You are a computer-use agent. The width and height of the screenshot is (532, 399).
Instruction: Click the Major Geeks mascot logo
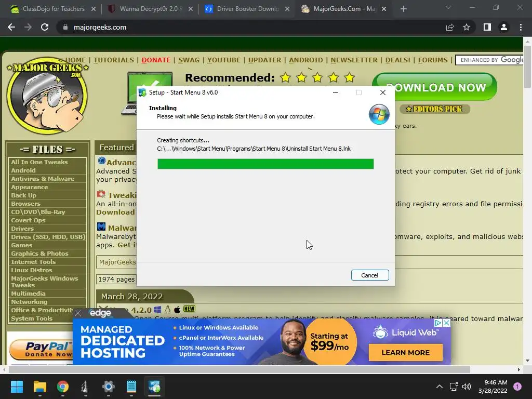click(47, 96)
